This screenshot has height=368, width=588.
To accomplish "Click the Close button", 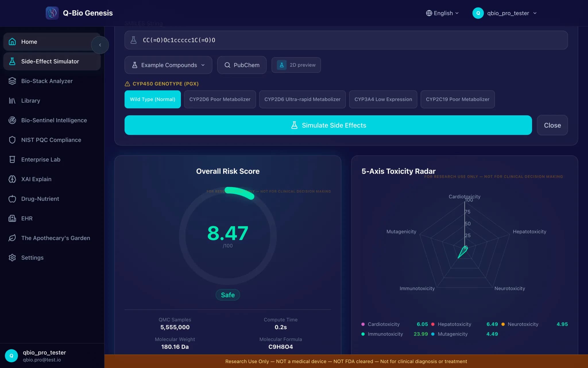I will pos(552,125).
